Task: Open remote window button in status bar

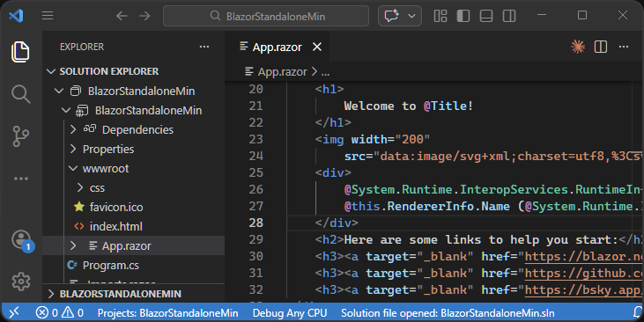Action: tap(14, 313)
